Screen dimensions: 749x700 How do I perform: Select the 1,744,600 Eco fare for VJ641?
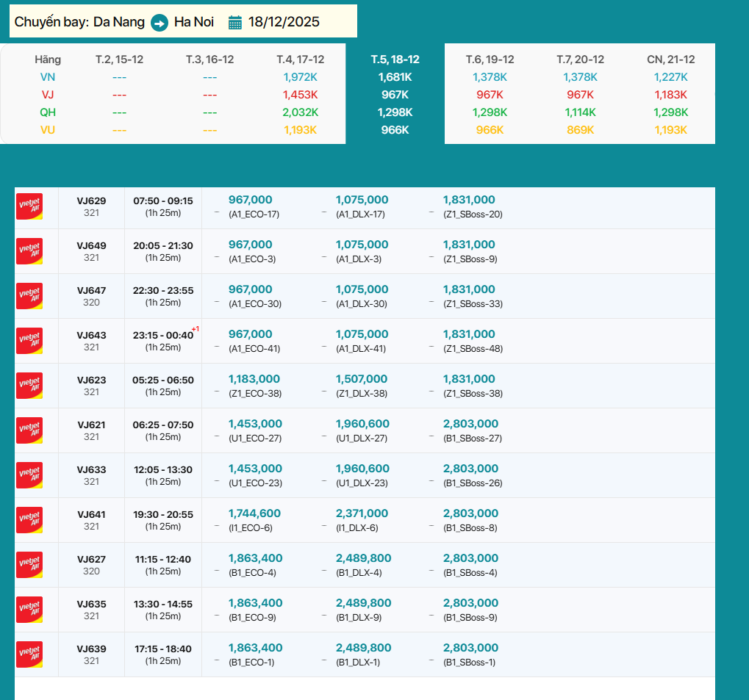pyautogui.click(x=254, y=513)
